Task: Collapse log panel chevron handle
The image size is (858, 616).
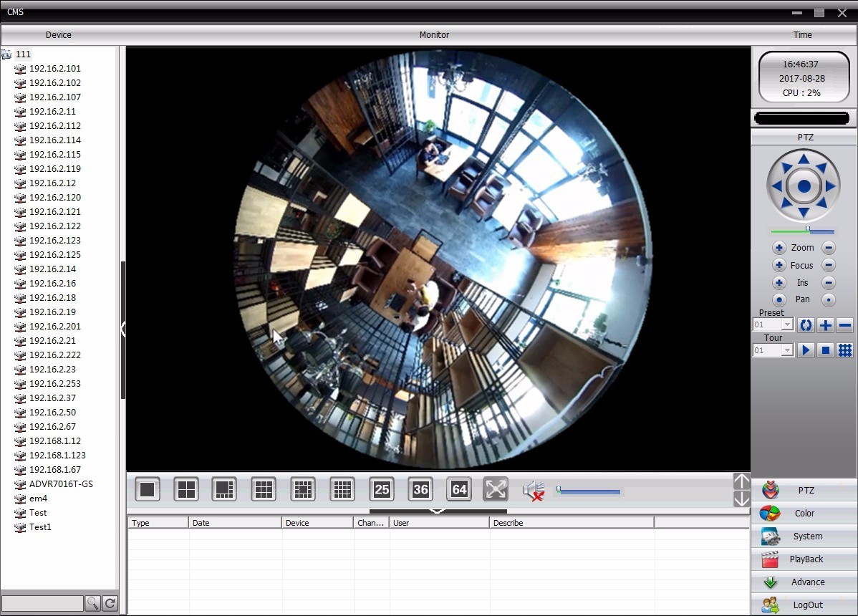Action: tap(437, 511)
